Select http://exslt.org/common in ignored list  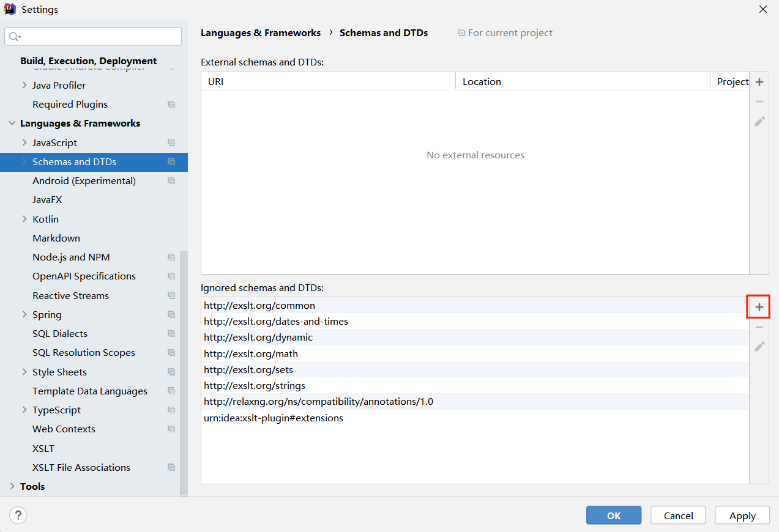475,306
